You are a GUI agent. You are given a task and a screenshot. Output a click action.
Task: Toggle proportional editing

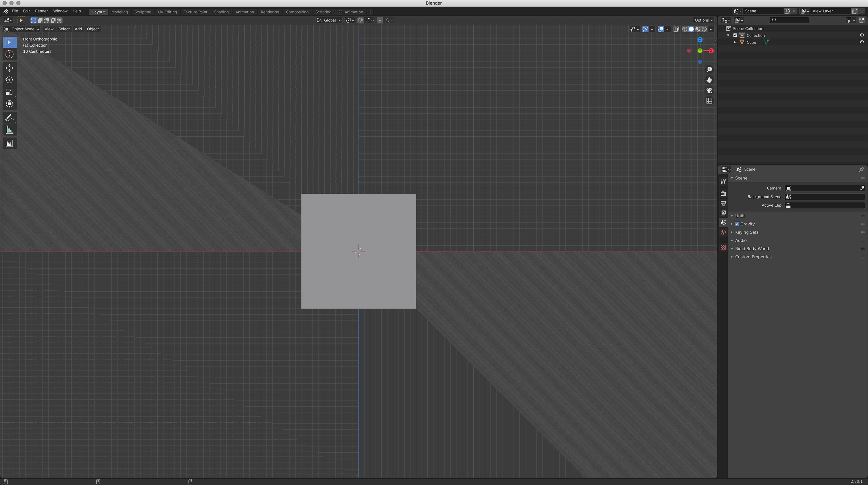[380, 21]
